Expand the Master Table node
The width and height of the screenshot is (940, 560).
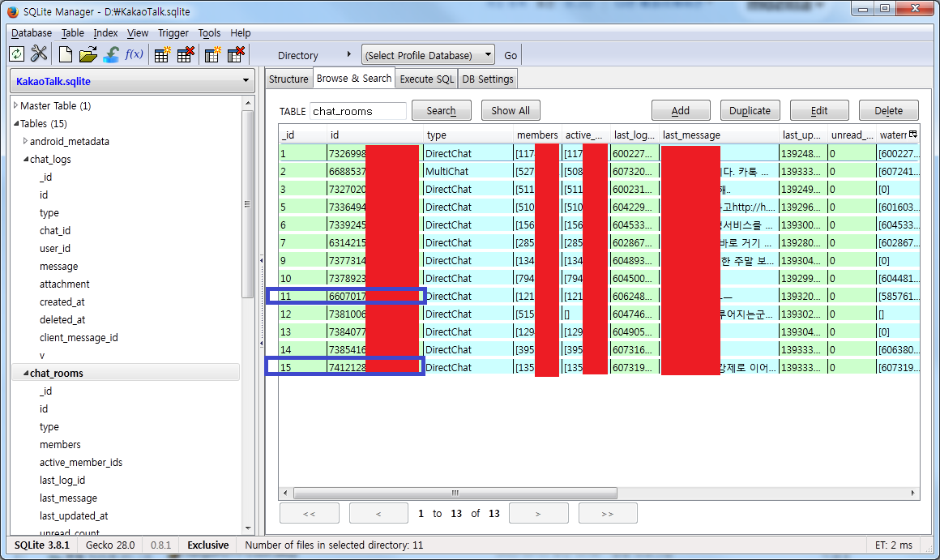coord(15,105)
